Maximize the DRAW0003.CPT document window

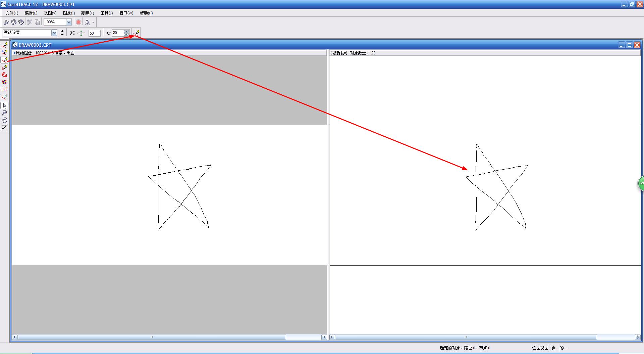pos(629,45)
